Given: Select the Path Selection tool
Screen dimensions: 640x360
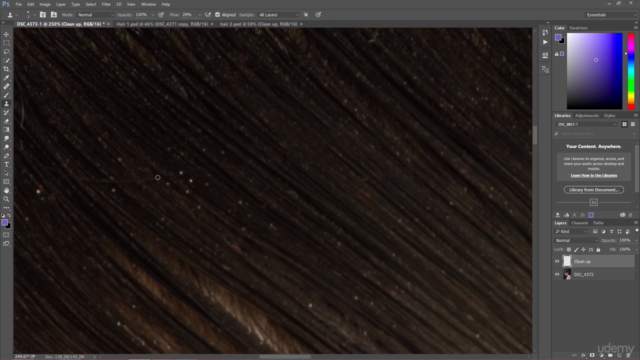Looking at the screenshot, I should (x=6, y=173).
